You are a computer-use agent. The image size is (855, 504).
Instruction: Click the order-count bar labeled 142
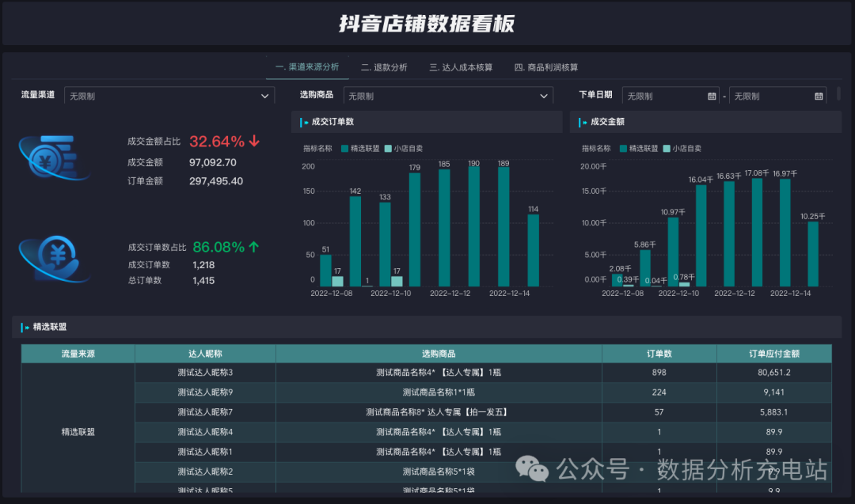pos(355,241)
